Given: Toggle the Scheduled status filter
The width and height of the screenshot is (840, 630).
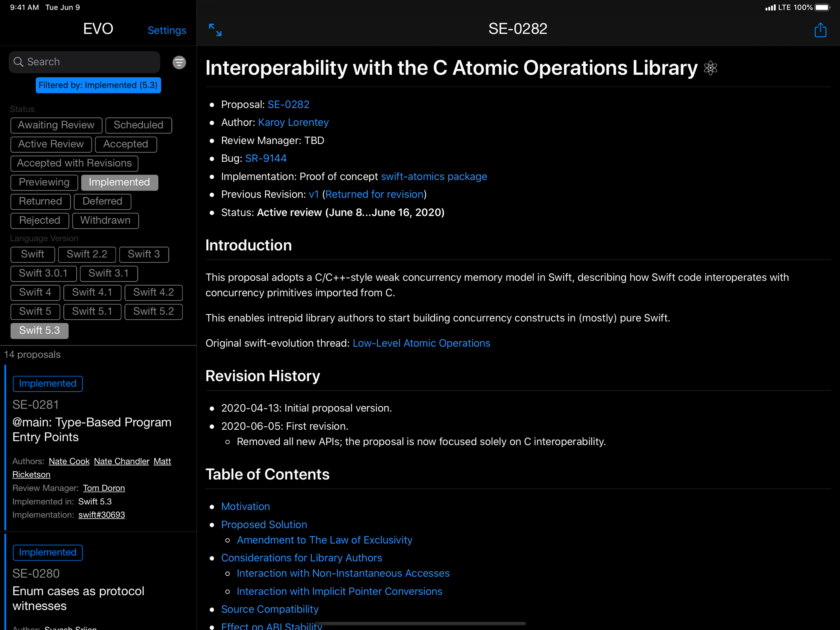Looking at the screenshot, I should coord(139,125).
